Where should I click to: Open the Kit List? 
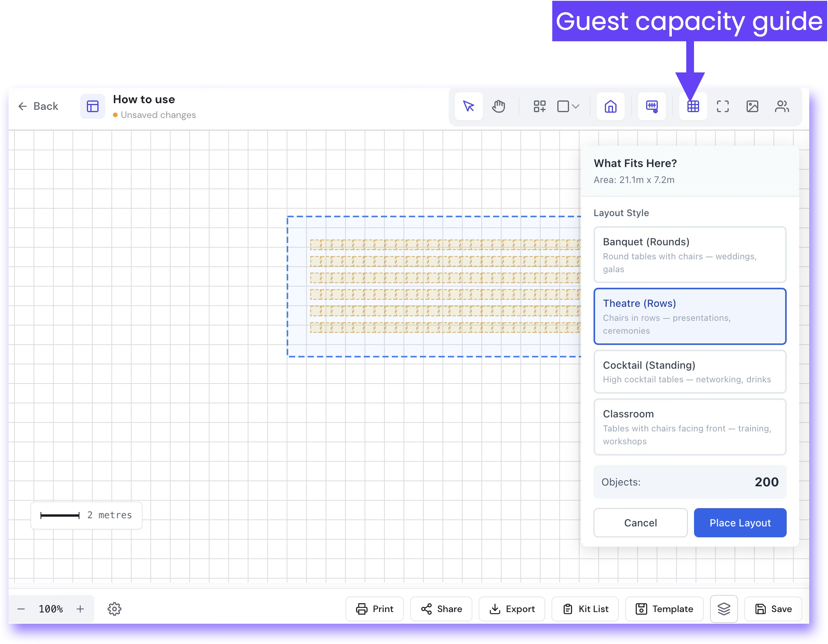(x=585, y=609)
